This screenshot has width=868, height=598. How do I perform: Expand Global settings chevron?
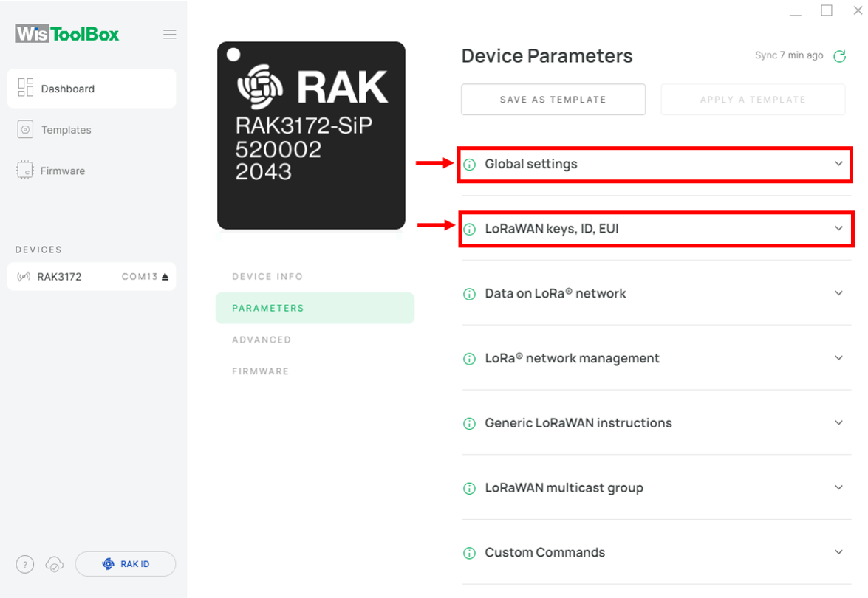tap(838, 163)
